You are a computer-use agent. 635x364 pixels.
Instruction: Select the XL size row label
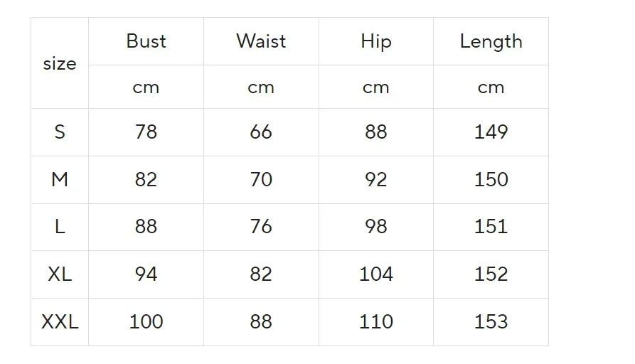coord(60,274)
